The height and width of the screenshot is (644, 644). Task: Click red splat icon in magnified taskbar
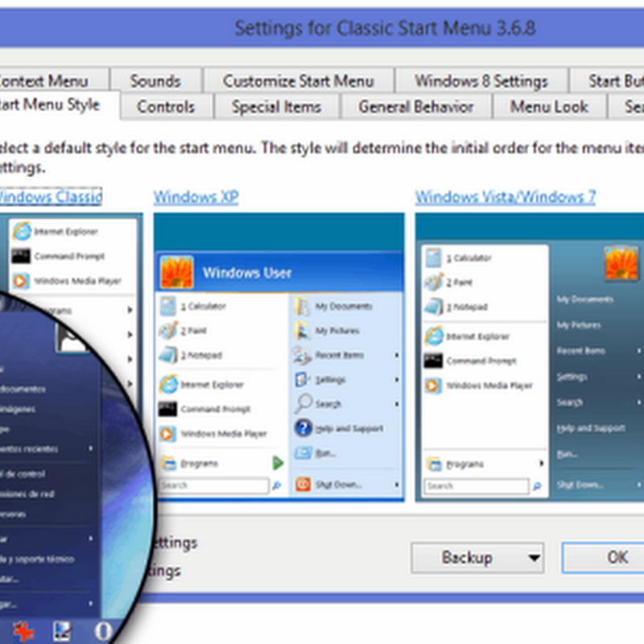[x=23, y=630]
